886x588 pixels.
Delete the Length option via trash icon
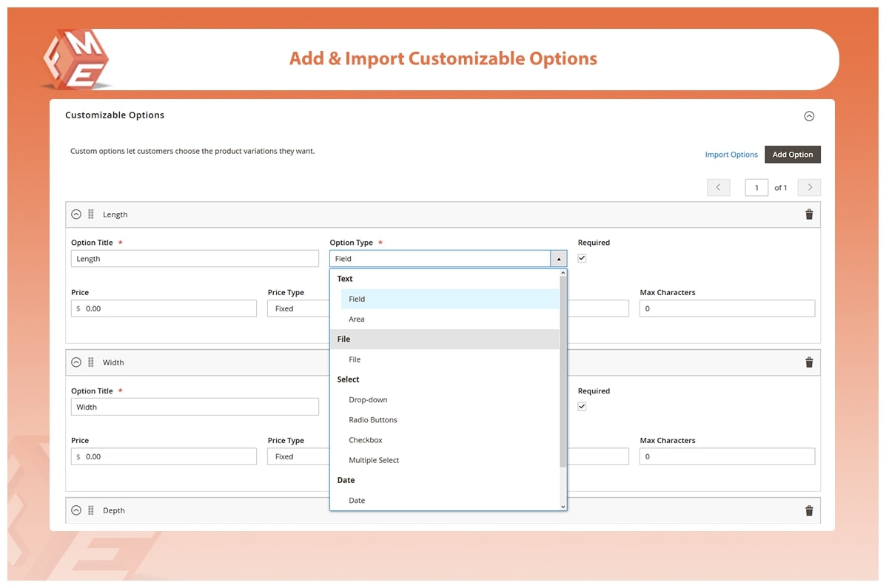(x=808, y=214)
